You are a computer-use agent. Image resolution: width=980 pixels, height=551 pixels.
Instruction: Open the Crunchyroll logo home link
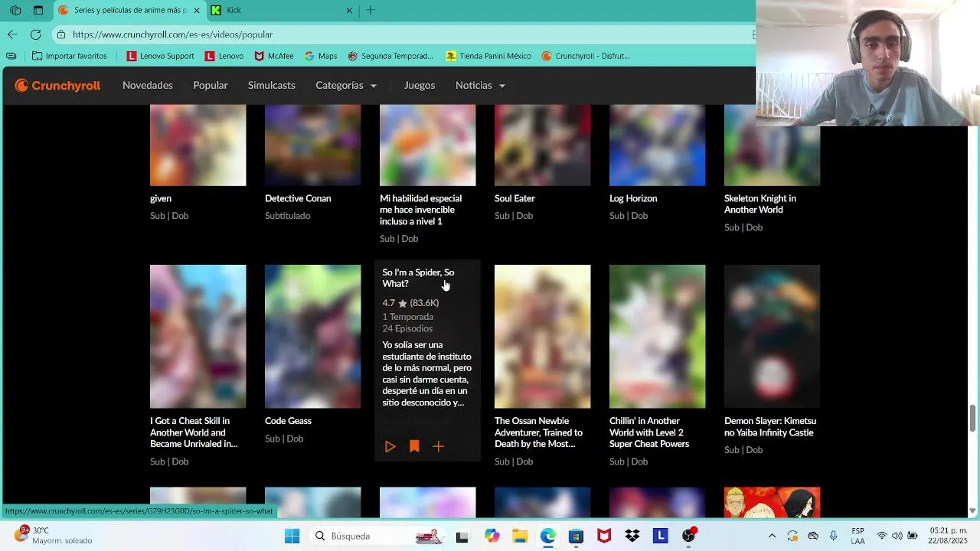57,86
